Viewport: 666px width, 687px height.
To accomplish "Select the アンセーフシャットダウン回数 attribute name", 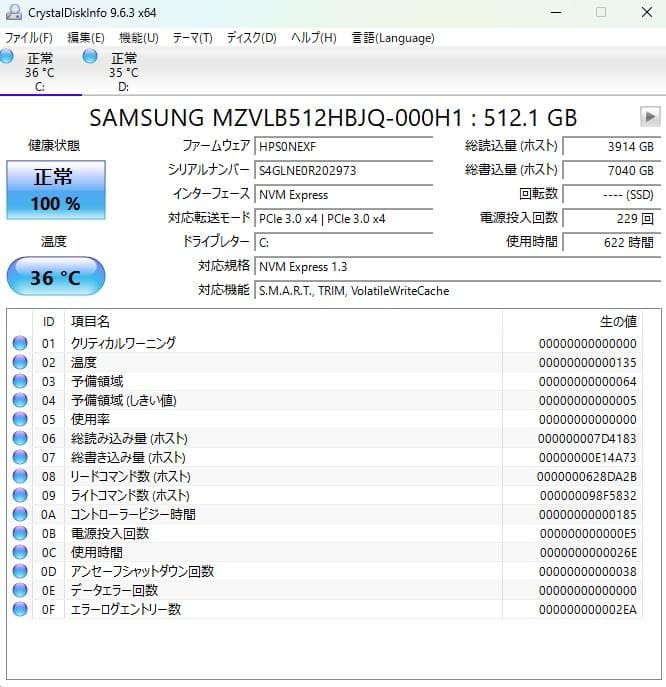I will pyautogui.click(x=142, y=571).
